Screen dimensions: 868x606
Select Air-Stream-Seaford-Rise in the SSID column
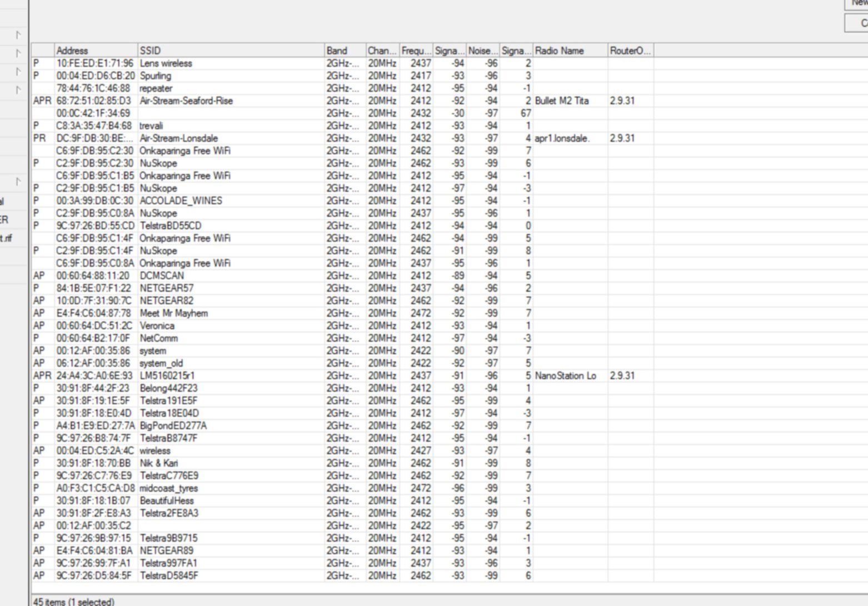[186, 101]
